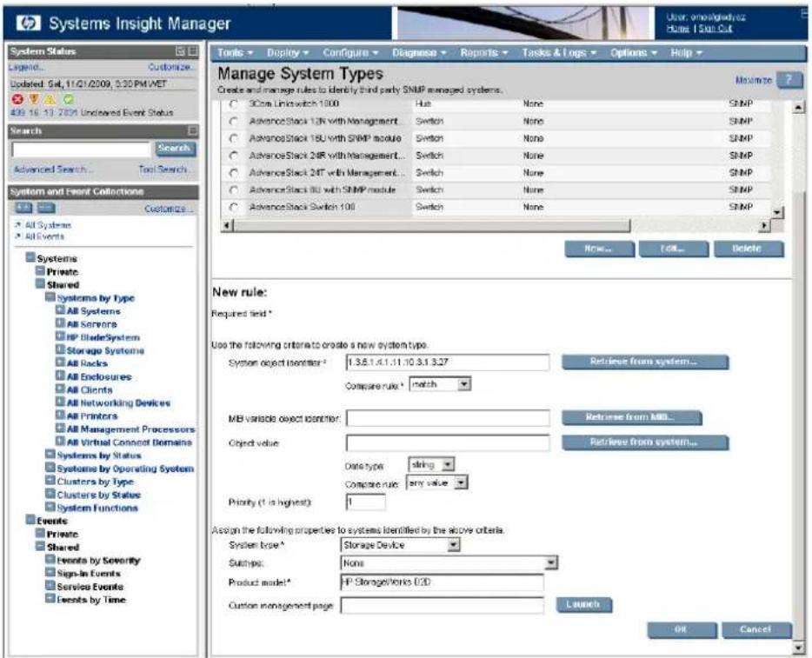Click the Maximize link
The width and height of the screenshot is (812, 658).
pyautogui.click(x=754, y=80)
